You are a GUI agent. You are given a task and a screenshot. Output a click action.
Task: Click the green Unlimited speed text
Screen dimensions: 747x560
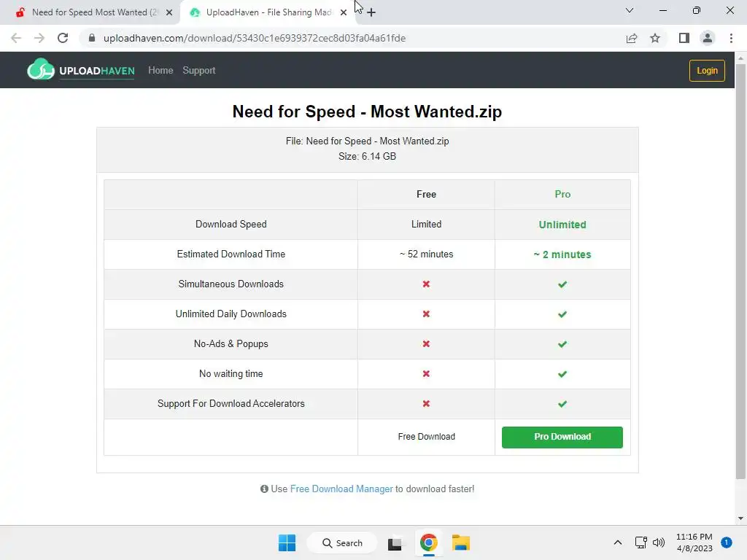[562, 225]
